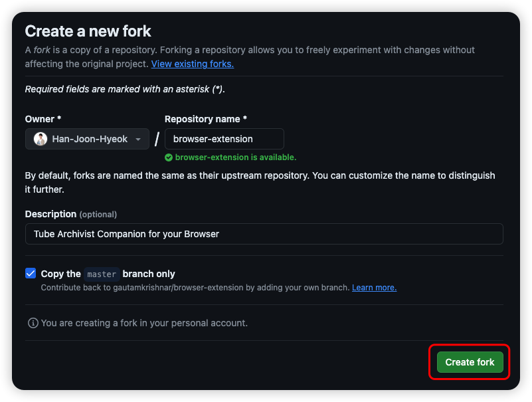
Task: Click the slash separator between owner and name
Action: point(157,139)
